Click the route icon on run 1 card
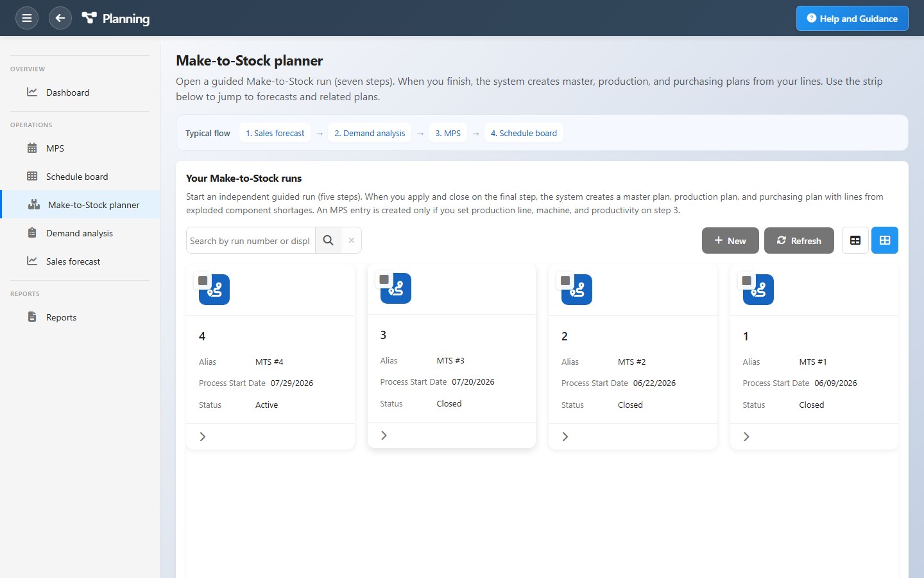Viewport: 924px width, 578px height. point(758,290)
